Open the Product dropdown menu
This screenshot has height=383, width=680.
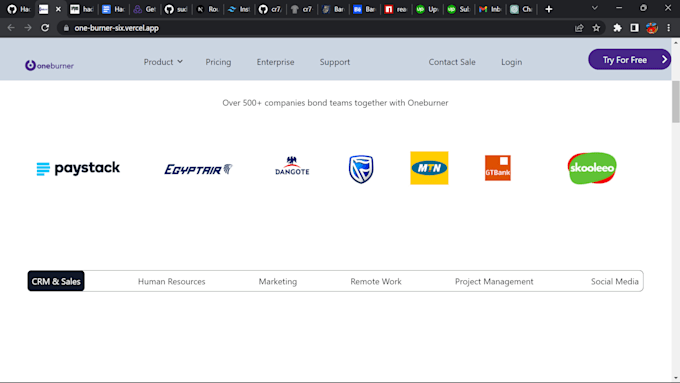163,62
